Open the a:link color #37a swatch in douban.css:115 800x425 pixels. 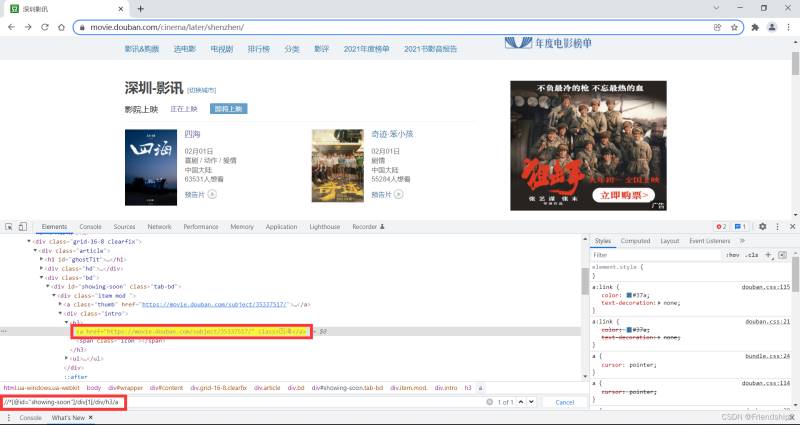630,295
